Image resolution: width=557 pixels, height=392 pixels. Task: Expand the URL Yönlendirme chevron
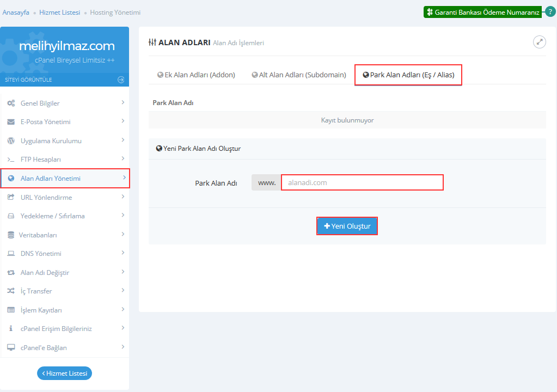123,197
